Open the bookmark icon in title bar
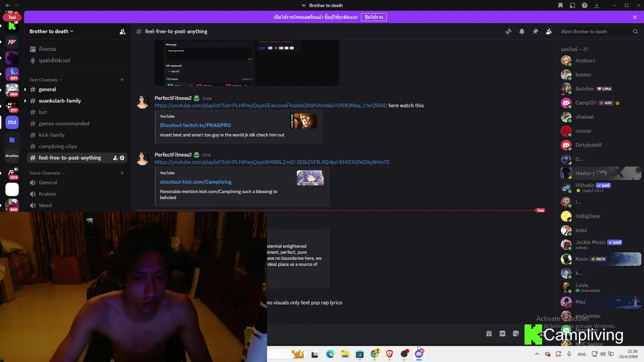Screen dimensions: 644x362 [560, 6]
